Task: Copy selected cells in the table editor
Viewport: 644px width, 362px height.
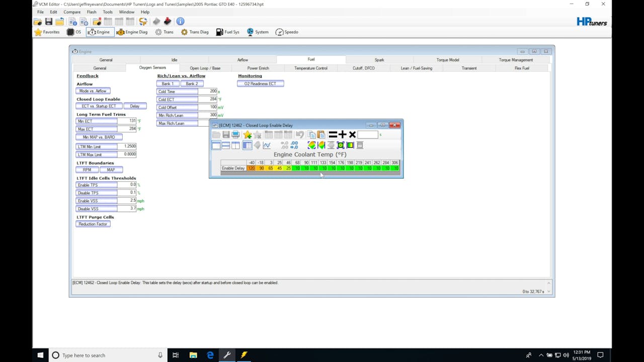Action: 312,134
